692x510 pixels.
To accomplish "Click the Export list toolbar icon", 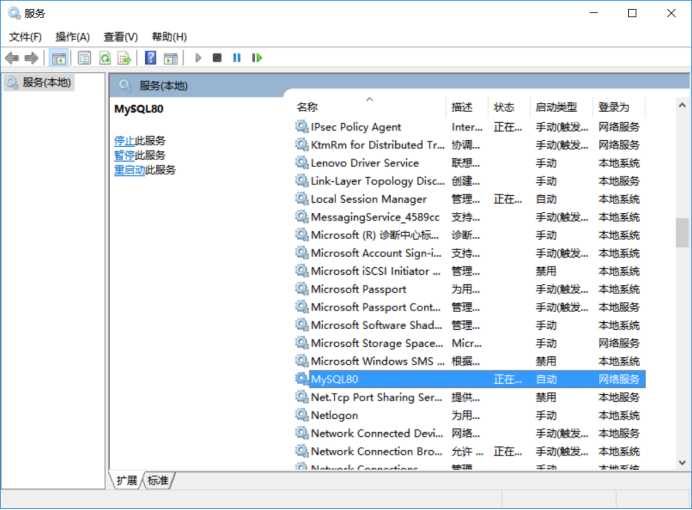I will [x=125, y=58].
